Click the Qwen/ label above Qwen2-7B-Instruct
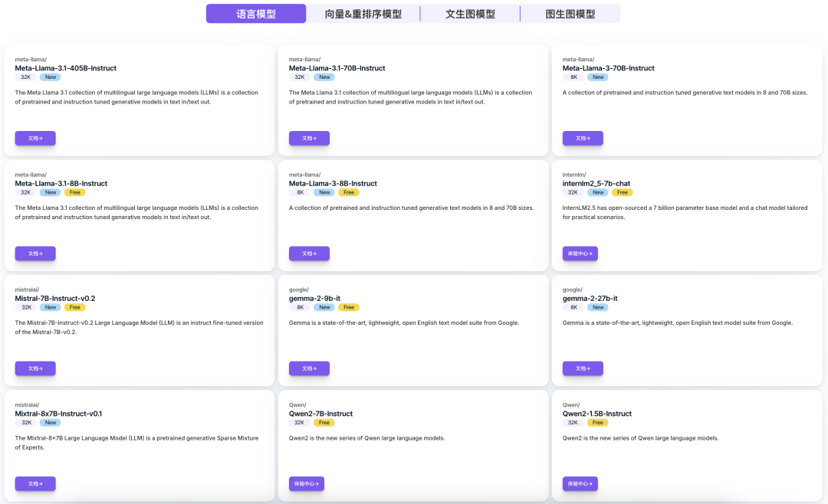This screenshot has width=828, height=504. (297, 404)
